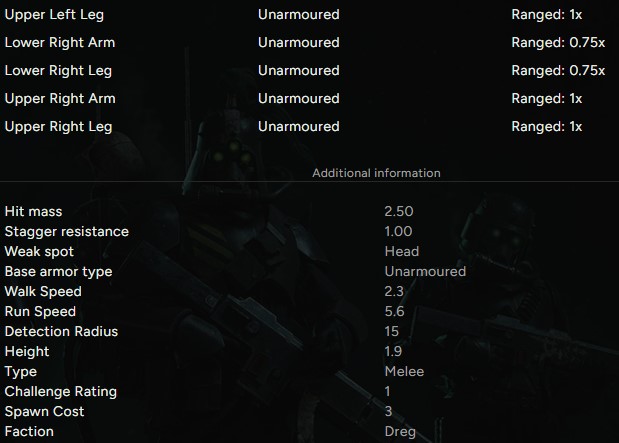This screenshot has height=443, width=619.
Task: Click the Hit mass value 2.50
Action: (x=398, y=212)
